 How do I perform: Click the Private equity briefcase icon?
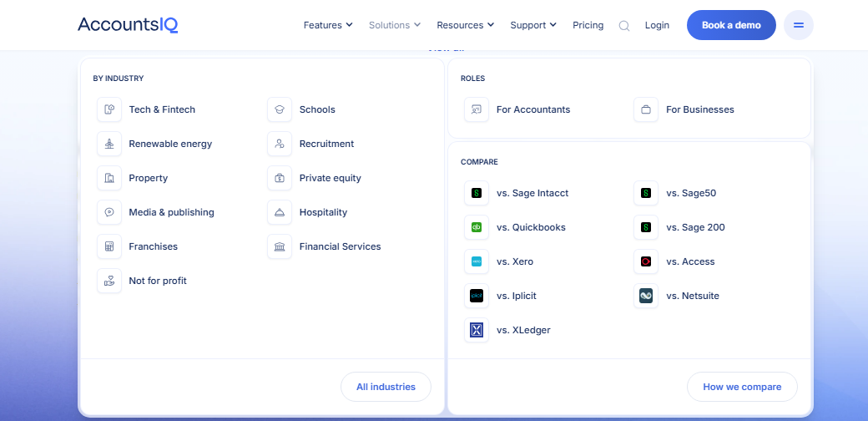(280, 179)
